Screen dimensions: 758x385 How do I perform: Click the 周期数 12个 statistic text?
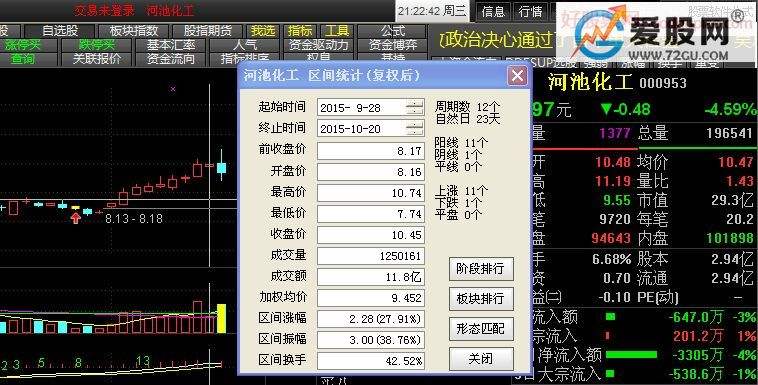pos(467,106)
